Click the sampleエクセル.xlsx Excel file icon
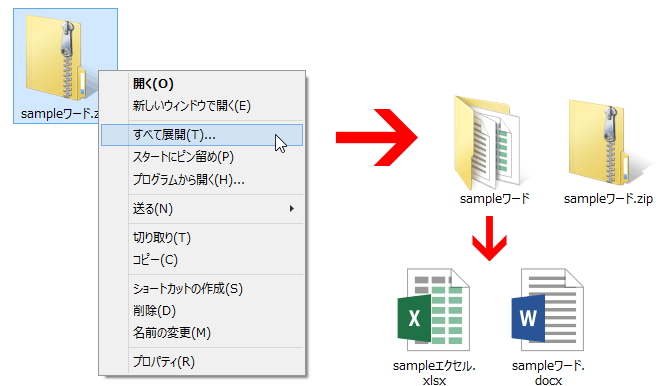The width and height of the screenshot is (660, 386). coord(434,309)
